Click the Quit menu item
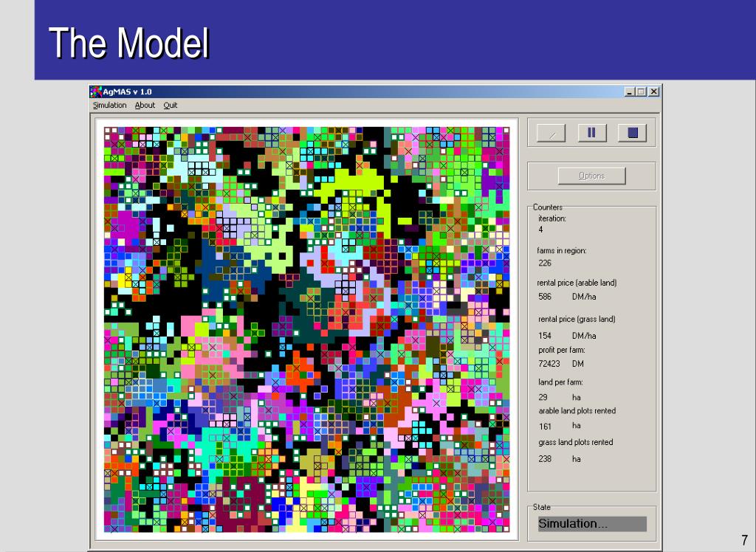Image resolution: width=756 pixels, height=552 pixels. click(171, 105)
